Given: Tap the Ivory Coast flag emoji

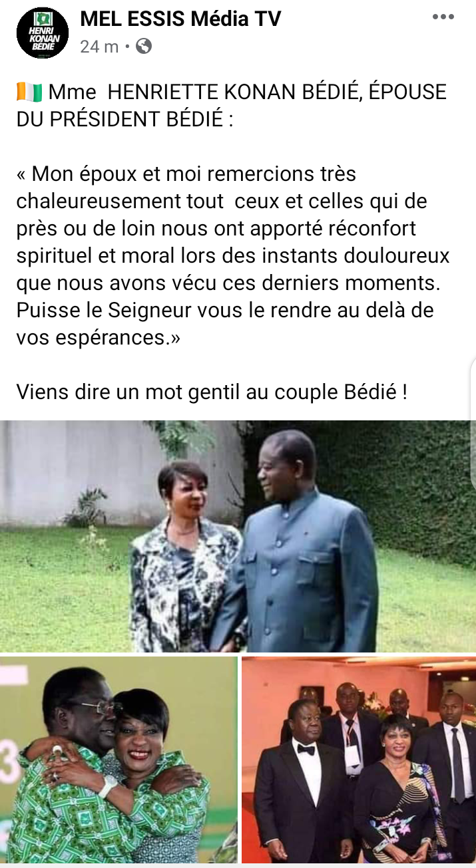Looking at the screenshot, I should pyautogui.click(x=29, y=92).
